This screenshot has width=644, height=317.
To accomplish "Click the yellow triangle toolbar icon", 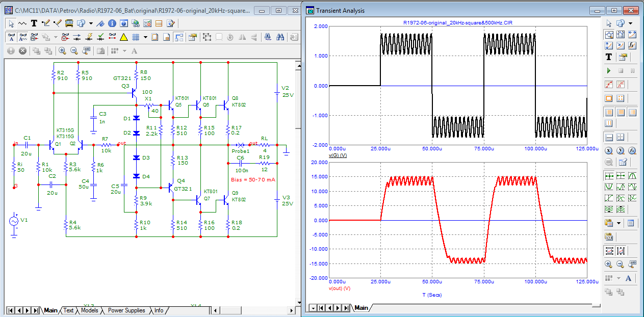I will coord(123,37).
